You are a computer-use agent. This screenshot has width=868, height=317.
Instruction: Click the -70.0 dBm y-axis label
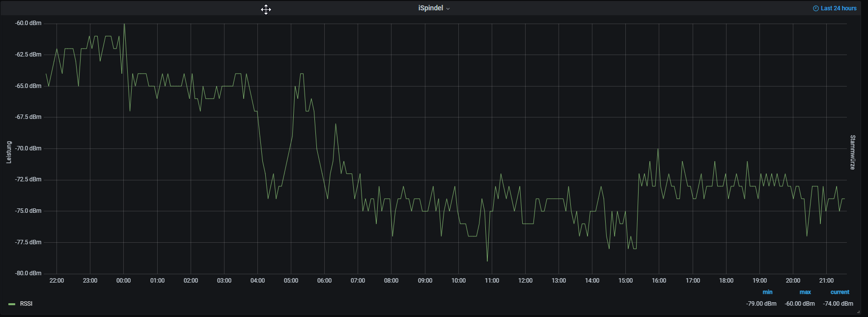tap(28, 148)
